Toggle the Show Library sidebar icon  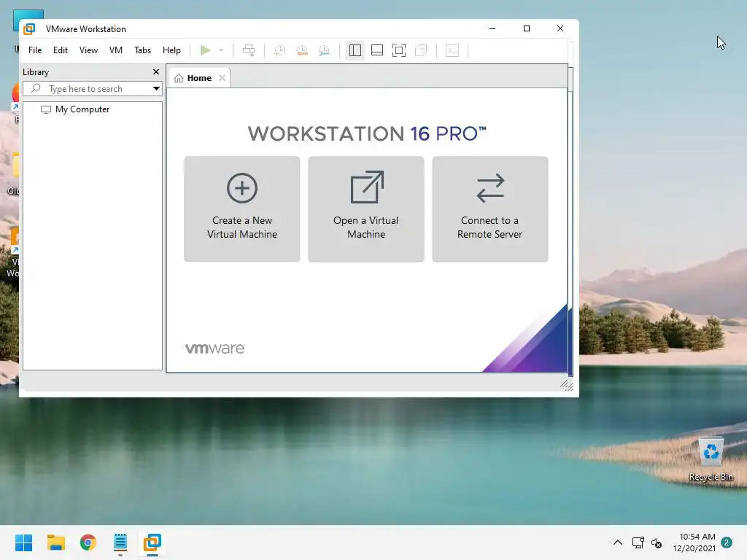[x=355, y=50]
